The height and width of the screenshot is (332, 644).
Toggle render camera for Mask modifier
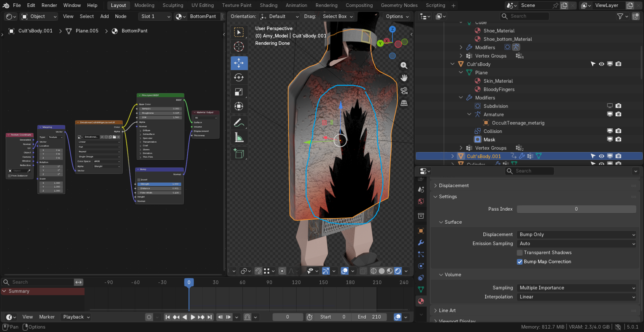click(619, 139)
